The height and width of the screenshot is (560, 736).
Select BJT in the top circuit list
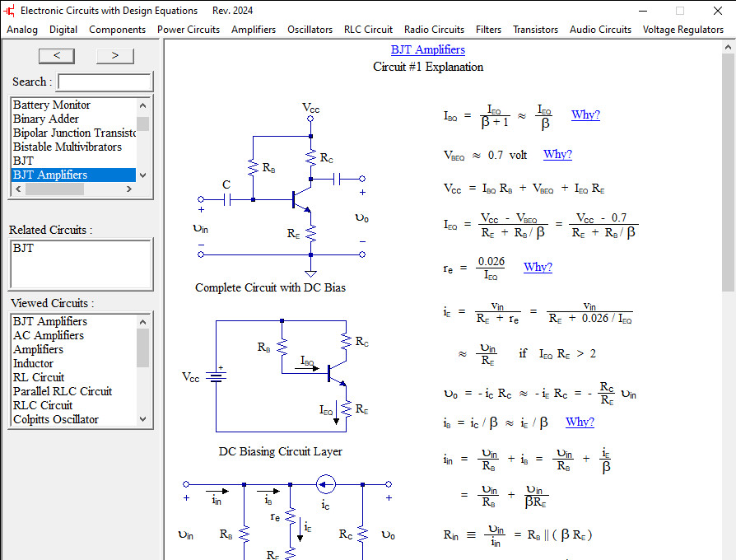[74, 161]
